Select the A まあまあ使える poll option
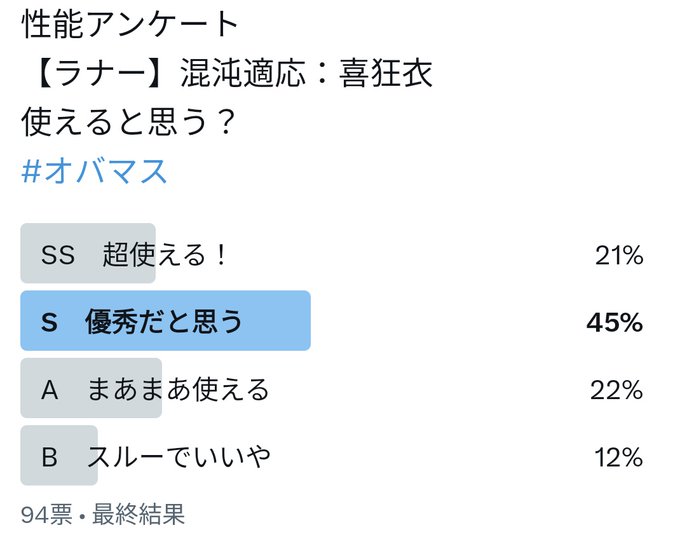The image size is (680, 544). point(332,388)
